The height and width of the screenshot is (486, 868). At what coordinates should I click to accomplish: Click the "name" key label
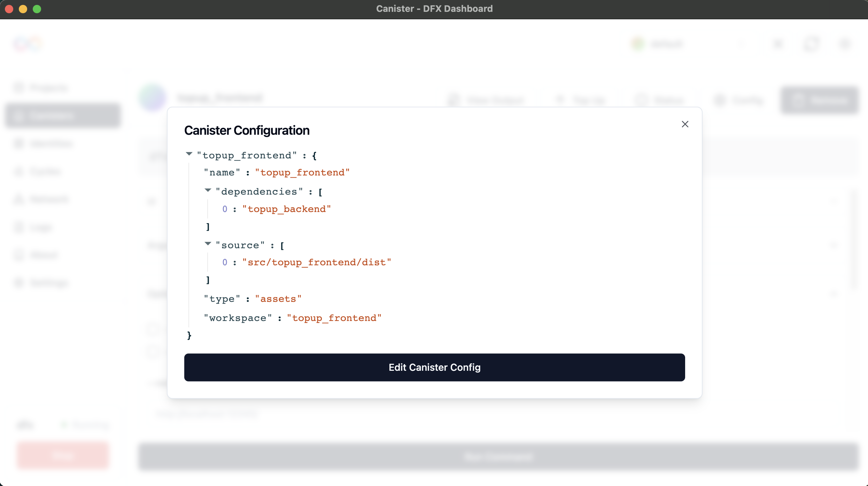[222, 173]
